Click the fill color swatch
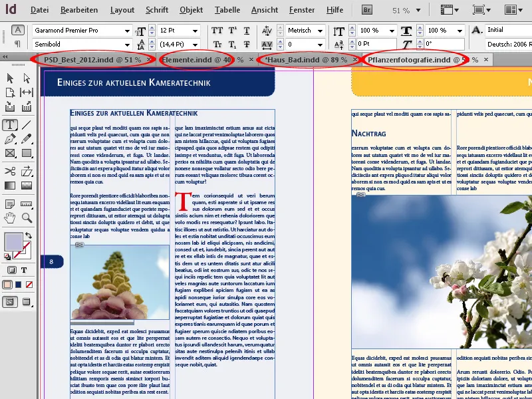The image size is (532, 399). pyautogui.click(x=13, y=241)
